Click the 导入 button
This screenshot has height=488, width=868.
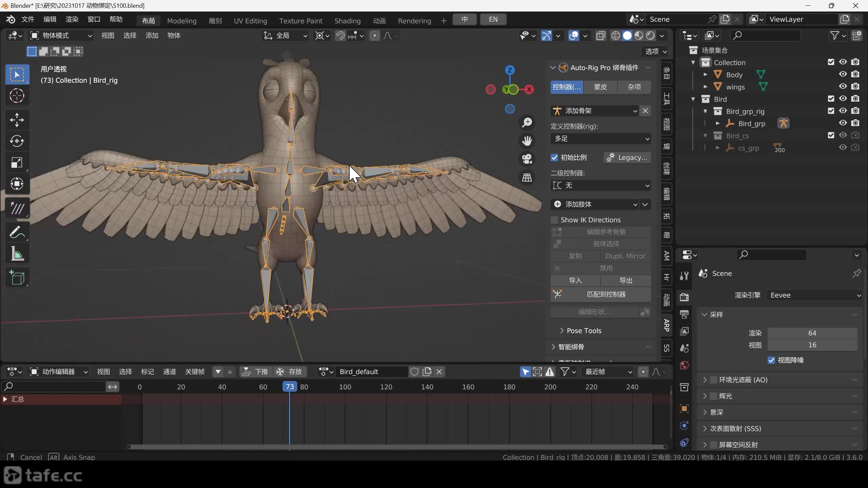tap(575, 281)
